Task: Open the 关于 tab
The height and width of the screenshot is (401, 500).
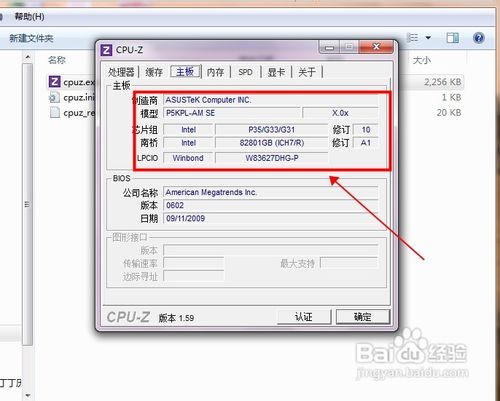Action: click(307, 72)
